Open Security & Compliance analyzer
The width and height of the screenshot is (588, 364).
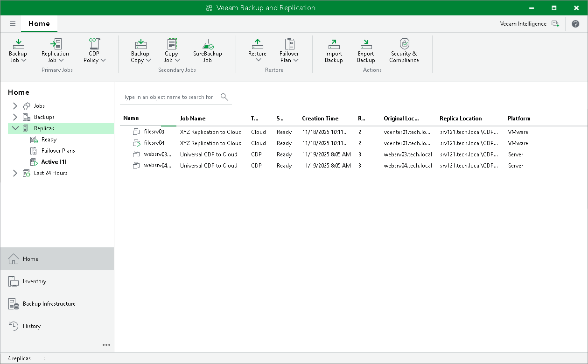pyautogui.click(x=403, y=50)
